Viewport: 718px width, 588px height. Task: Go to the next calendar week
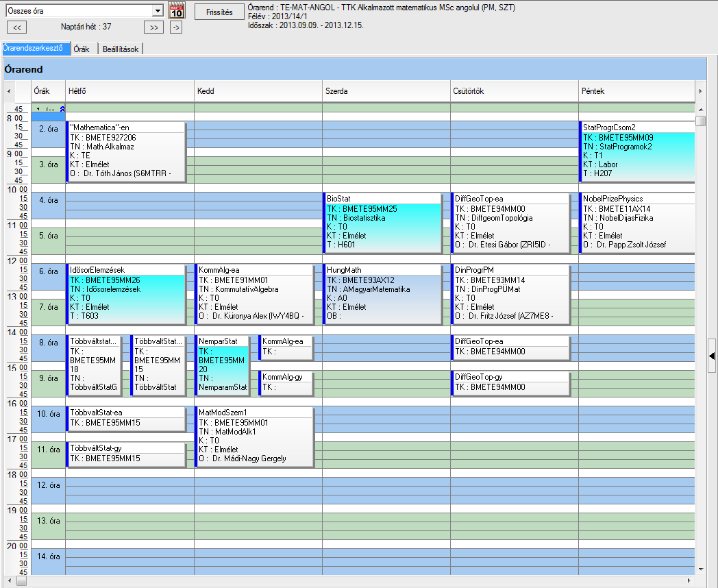[x=154, y=27]
